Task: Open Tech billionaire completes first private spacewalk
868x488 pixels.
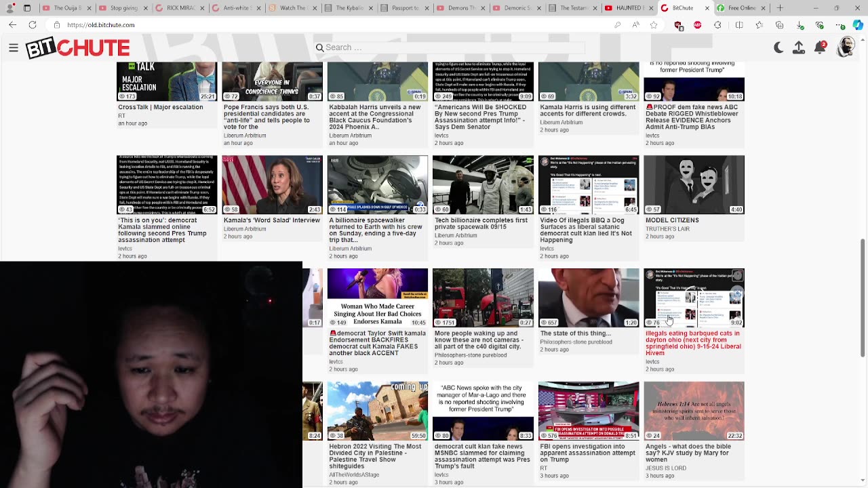Action: coord(481,224)
